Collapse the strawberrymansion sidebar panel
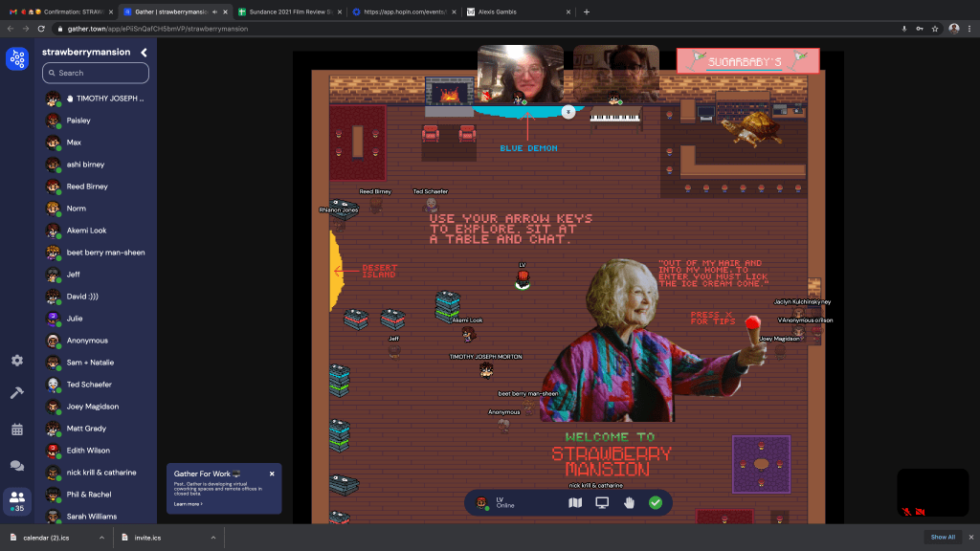980x551 pixels. (145, 53)
